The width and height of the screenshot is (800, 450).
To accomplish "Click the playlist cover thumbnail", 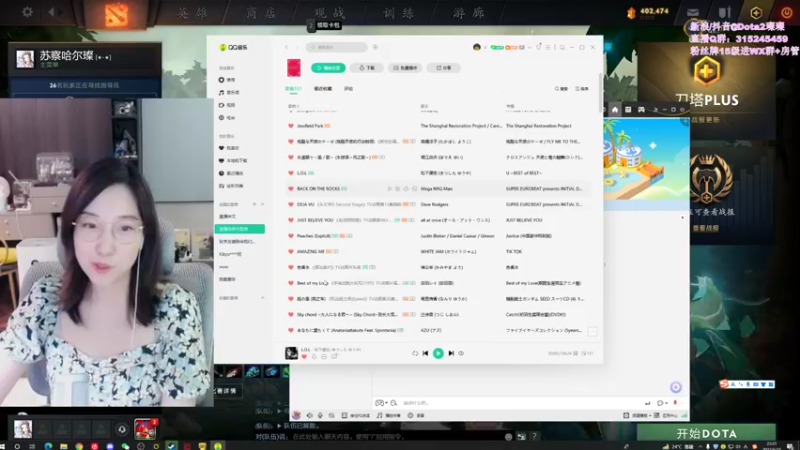I will pyautogui.click(x=294, y=68).
